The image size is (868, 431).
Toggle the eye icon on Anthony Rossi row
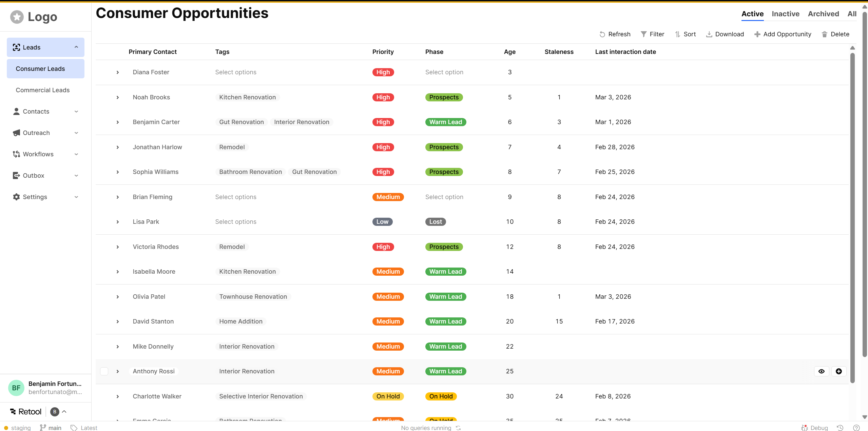pyautogui.click(x=822, y=371)
